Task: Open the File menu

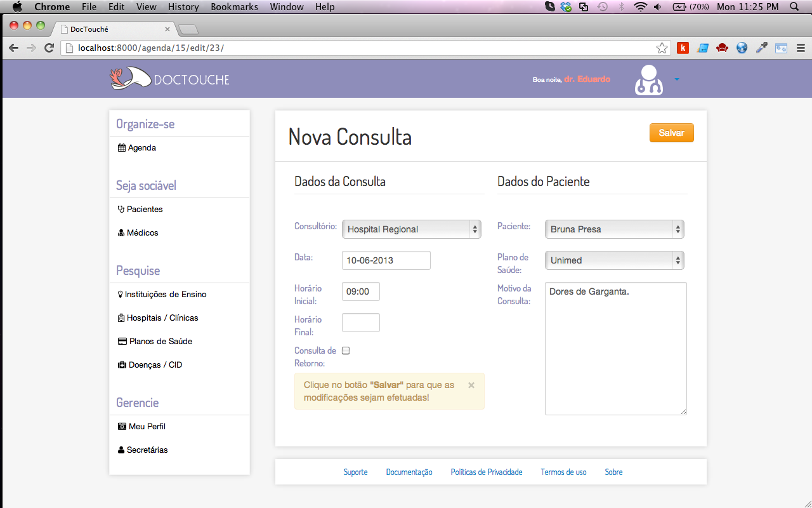Action: 89,7
